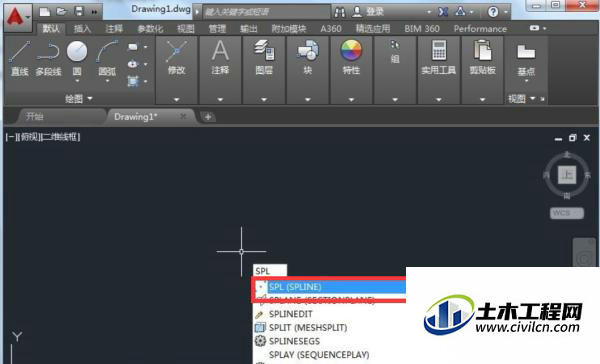Image resolution: width=600 pixels, height=364 pixels.
Task: Select SPLAY (SEQUENCEPLAY) suggestion
Action: coord(319,355)
